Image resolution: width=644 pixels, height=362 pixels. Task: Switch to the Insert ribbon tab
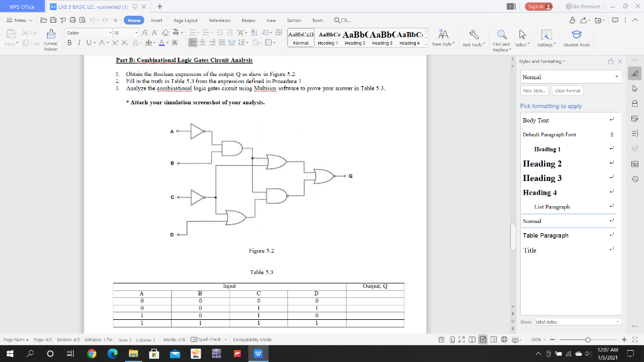click(156, 19)
